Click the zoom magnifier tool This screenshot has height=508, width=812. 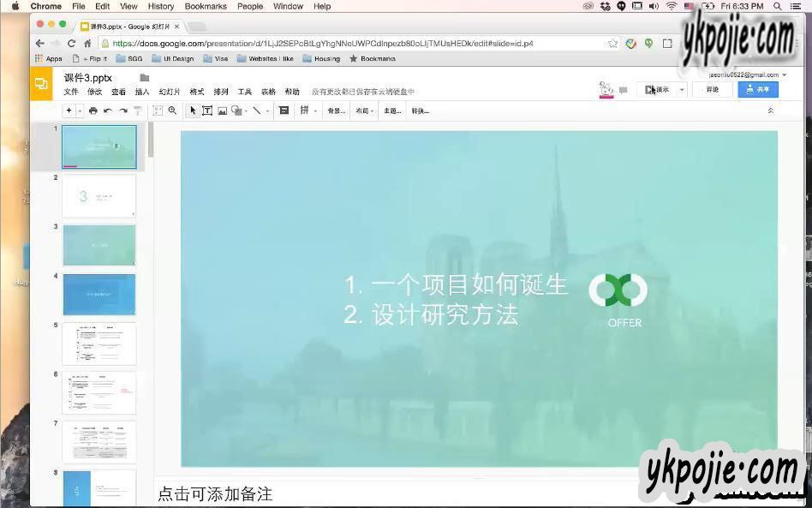pyautogui.click(x=172, y=111)
